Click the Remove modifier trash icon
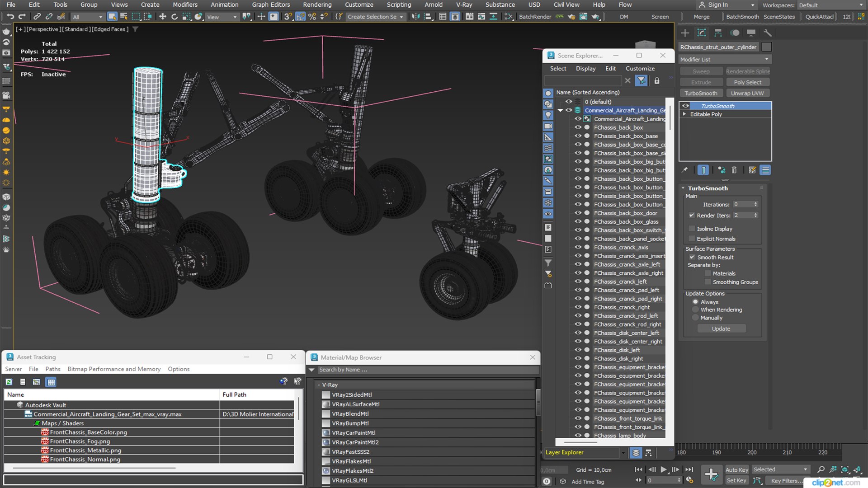Image resolution: width=868 pixels, height=488 pixels. point(734,170)
